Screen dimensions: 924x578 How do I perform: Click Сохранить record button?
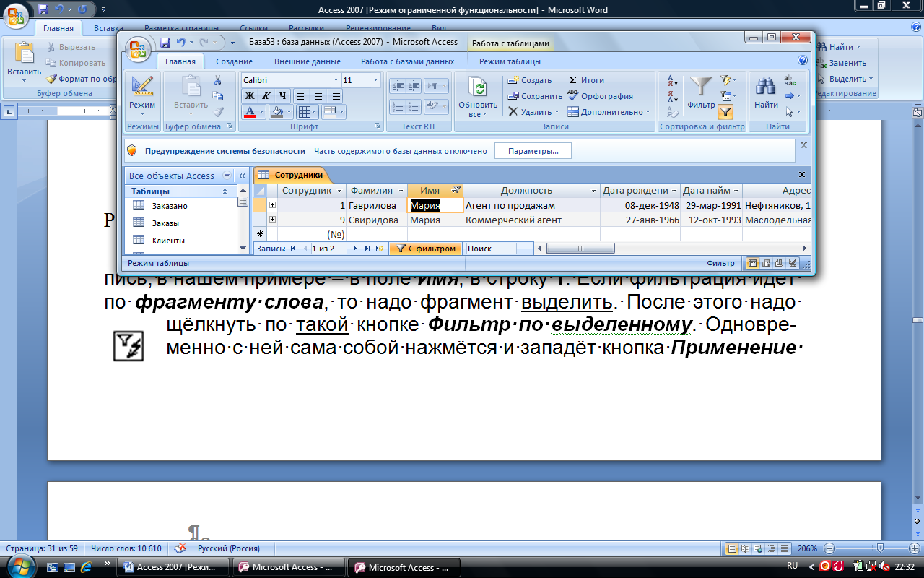pos(534,96)
